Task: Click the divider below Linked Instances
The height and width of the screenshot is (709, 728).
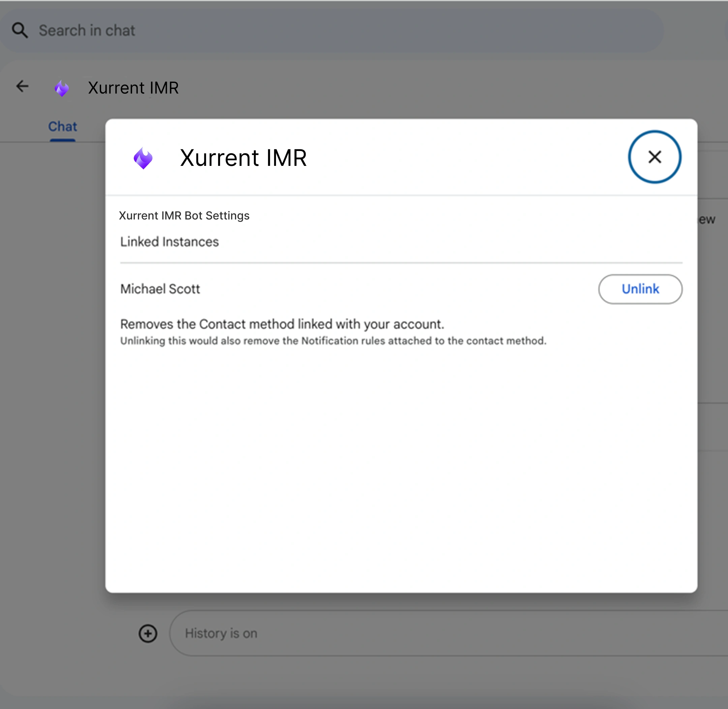Action: click(401, 263)
